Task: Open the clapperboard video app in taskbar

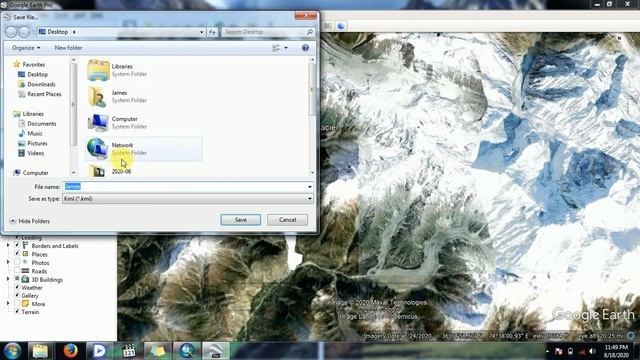Action: [129, 351]
